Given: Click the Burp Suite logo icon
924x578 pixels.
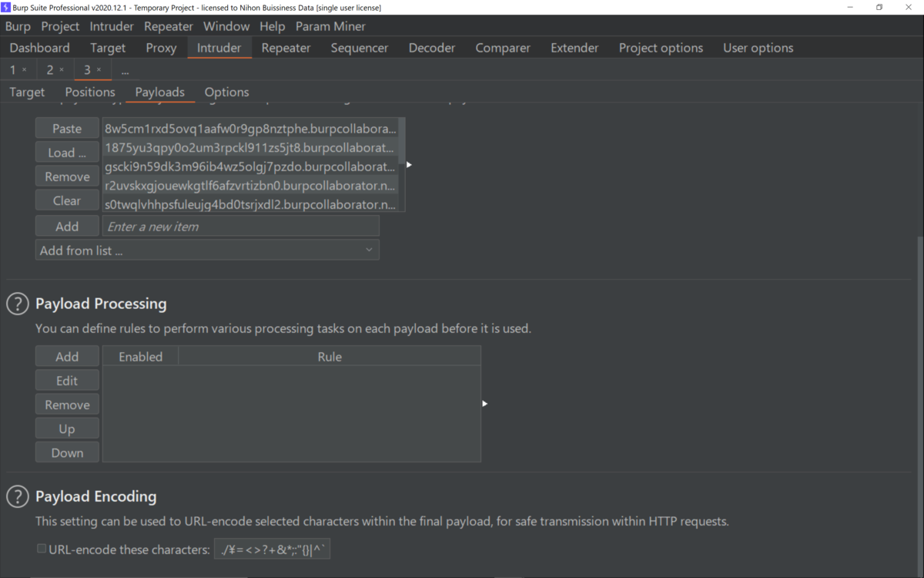Looking at the screenshot, I should click(5, 7).
